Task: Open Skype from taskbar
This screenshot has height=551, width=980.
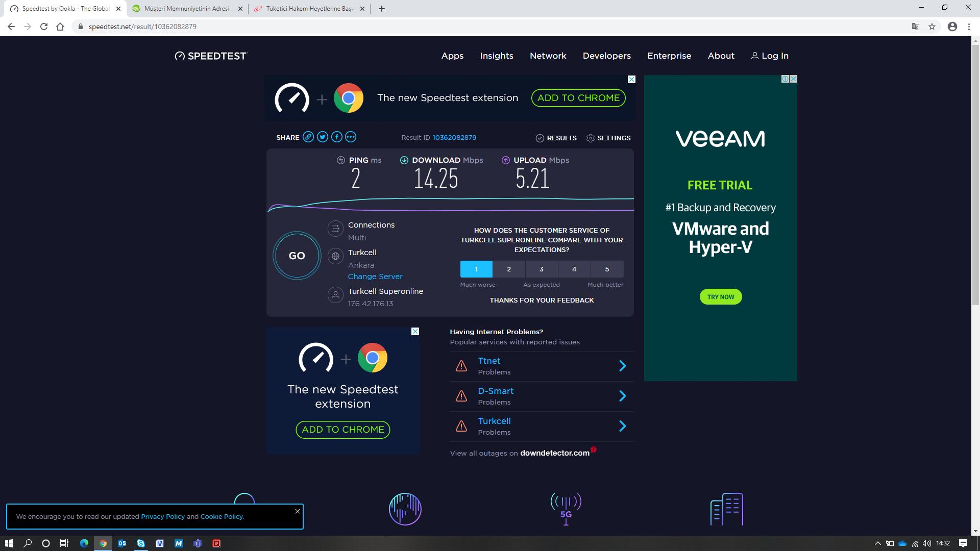Action: (141, 543)
